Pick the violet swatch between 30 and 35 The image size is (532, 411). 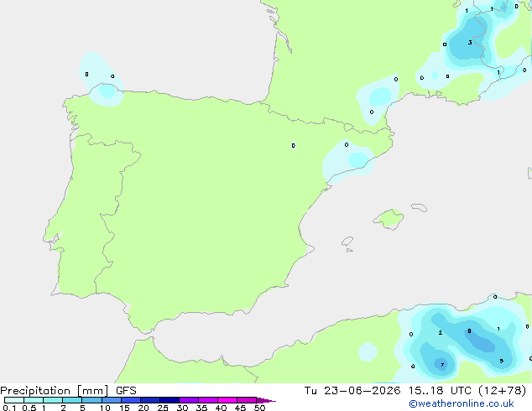tap(189, 400)
